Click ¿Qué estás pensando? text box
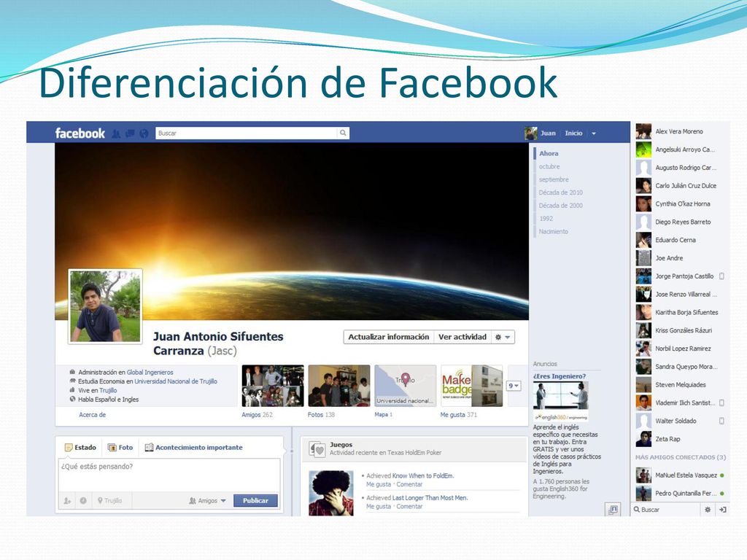Viewport: 747px width, 560px height. click(x=169, y=475)
